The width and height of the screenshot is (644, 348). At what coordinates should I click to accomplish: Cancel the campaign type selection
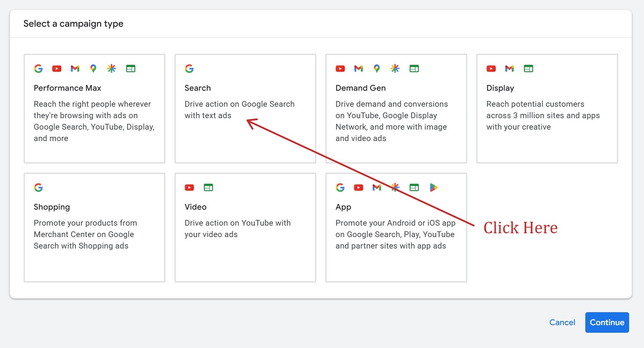coord(562,322)
